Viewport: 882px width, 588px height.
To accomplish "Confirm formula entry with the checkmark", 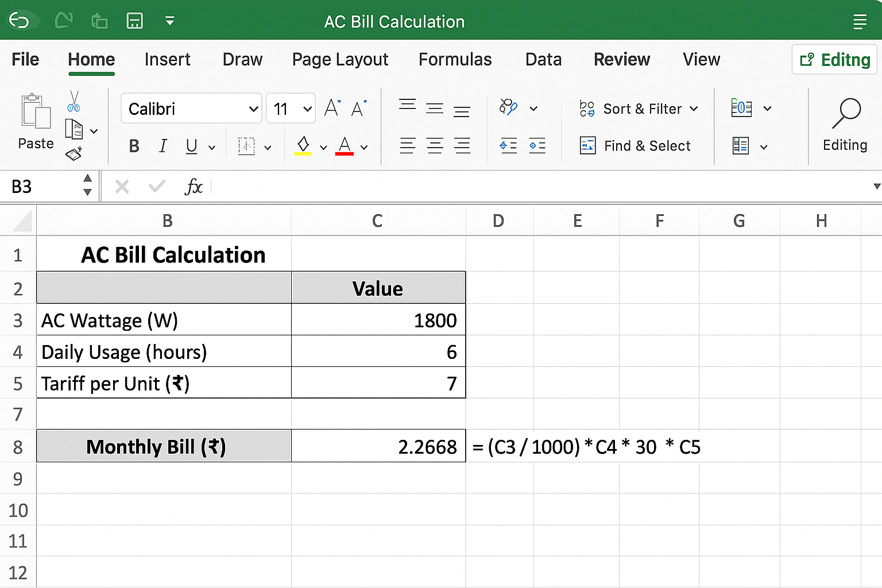I will coord(156,186).
